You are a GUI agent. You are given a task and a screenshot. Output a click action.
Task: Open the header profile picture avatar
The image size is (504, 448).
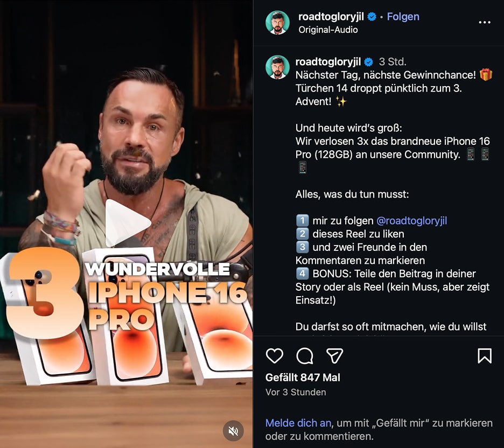[x=277, y=23]
